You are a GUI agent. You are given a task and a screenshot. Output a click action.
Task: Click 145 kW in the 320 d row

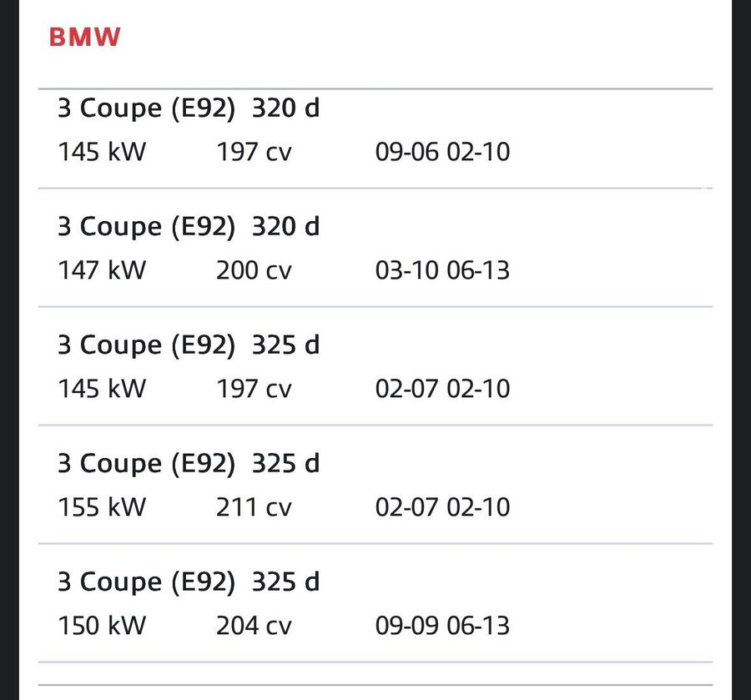102,152
